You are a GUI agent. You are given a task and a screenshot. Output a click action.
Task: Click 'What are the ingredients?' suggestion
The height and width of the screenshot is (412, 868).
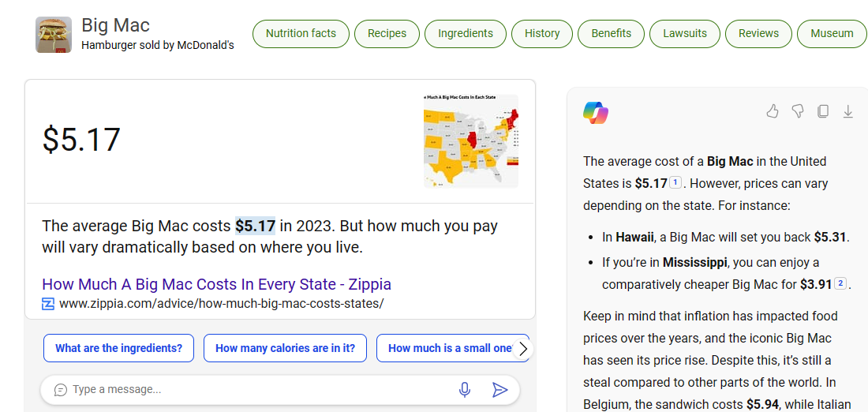tap(118, 348)
